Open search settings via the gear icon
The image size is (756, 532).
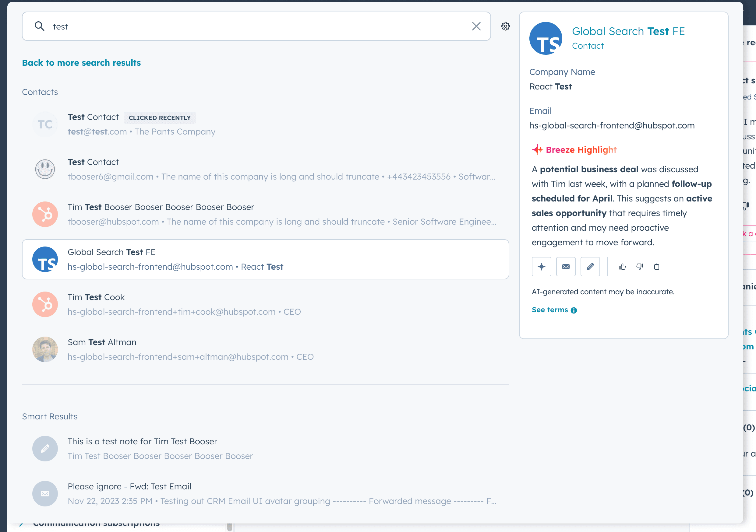point(505,26)
